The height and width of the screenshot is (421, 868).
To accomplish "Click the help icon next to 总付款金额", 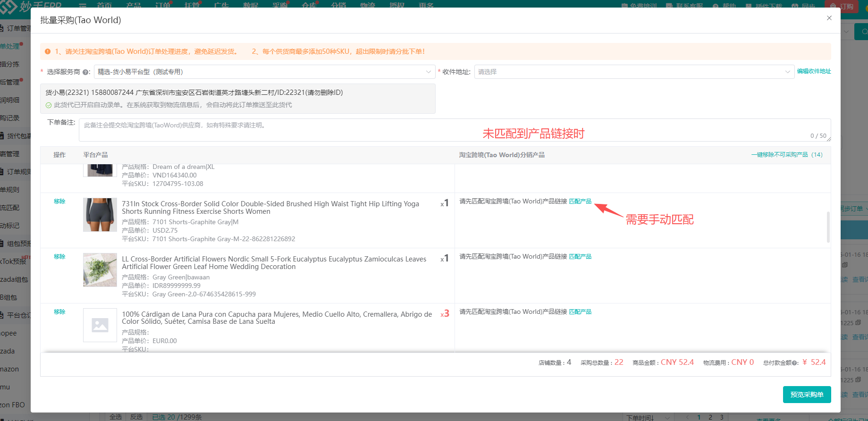I will (796, 363).
